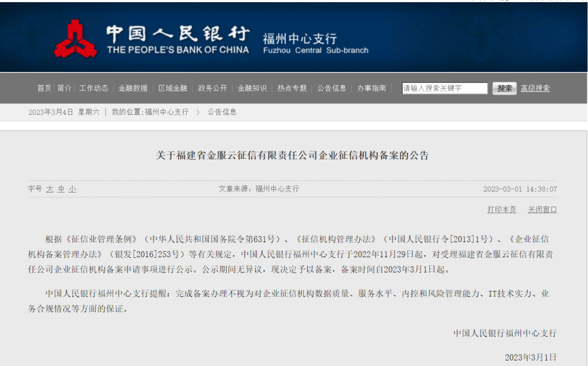Set font size to 小
Screen dimensions: 588x366
tap(72, 189)
